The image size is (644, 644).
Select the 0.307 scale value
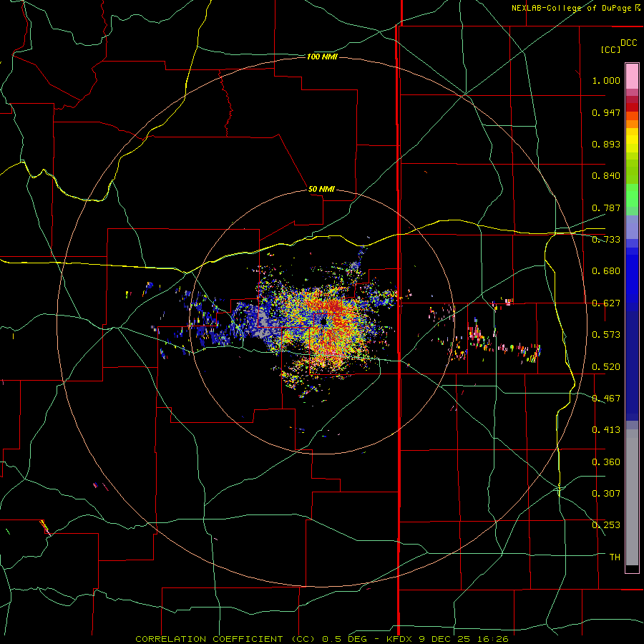tap(606, 494)
